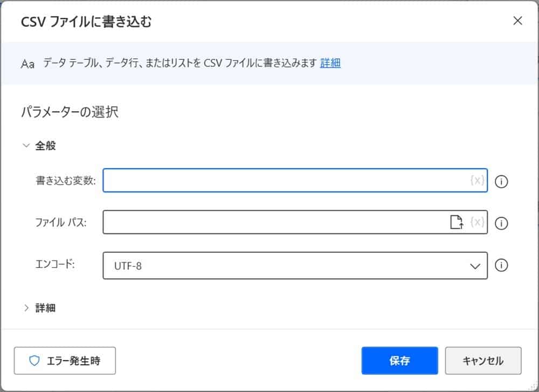Image resolution: width=539 pixels, height=392 pixels.
Task: Click the file picker icon in ファイル パス
Action: tap(457, 223)
